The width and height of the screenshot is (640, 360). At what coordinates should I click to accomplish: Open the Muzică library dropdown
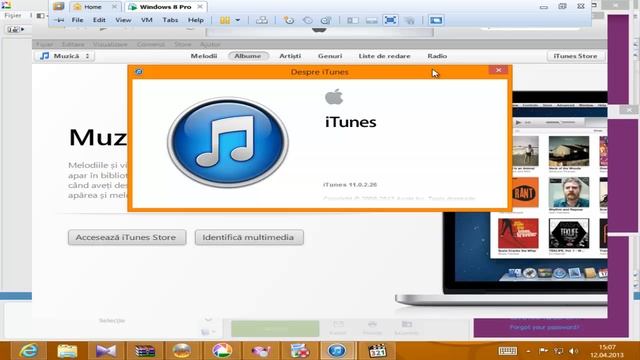point(65,56)
